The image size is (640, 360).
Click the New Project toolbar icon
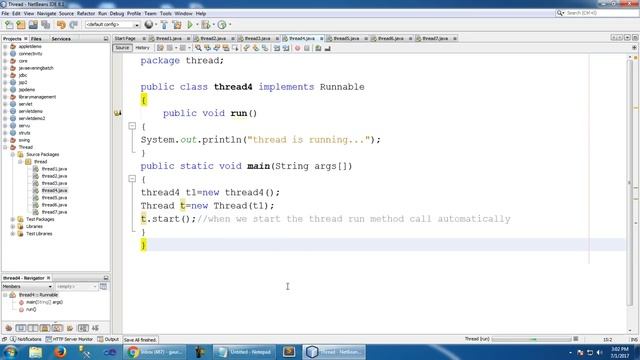(x=21, y=25)
